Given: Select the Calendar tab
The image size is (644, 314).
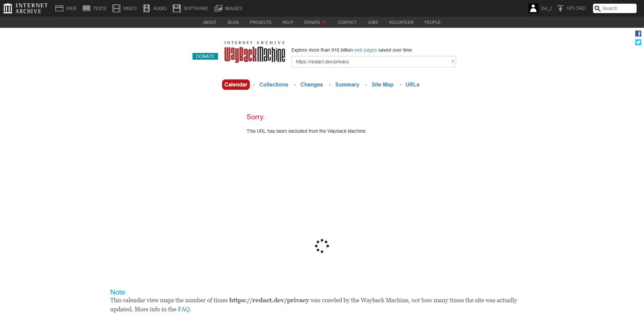Looking at the screenshot, I should pos(236,84).
